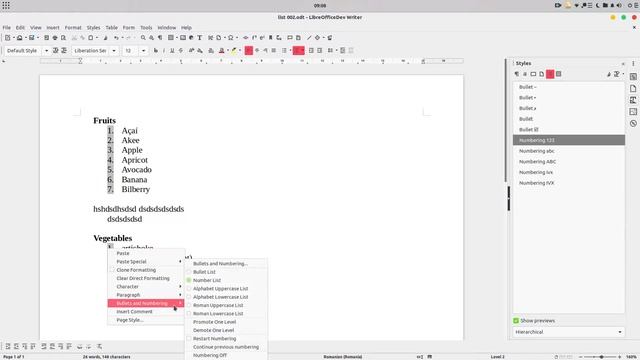Expand Character submenu in context menu
640x360 pixels.
(x=146, y=287)
